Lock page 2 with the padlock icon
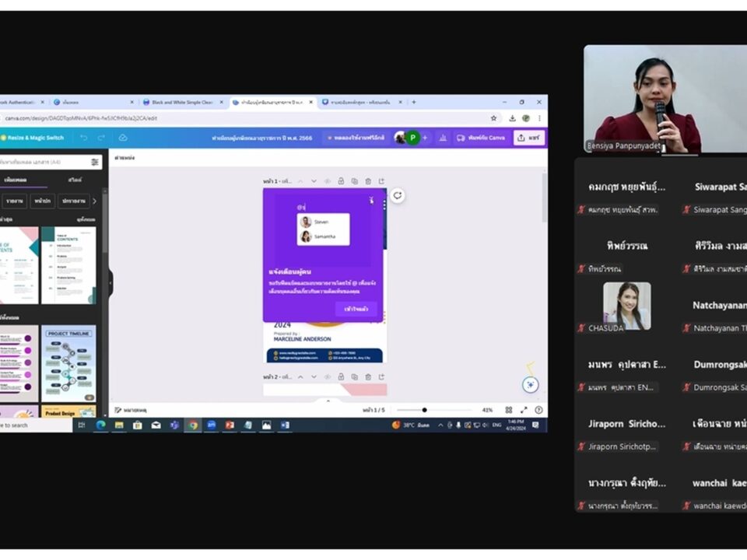Viewport: 747px width, 560px height. (x=341, y=376)
